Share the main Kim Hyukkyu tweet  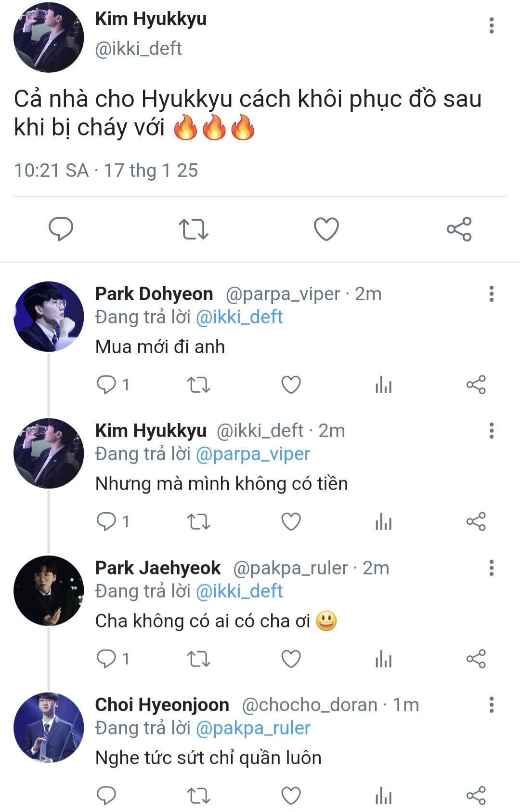tap(459, 229)
